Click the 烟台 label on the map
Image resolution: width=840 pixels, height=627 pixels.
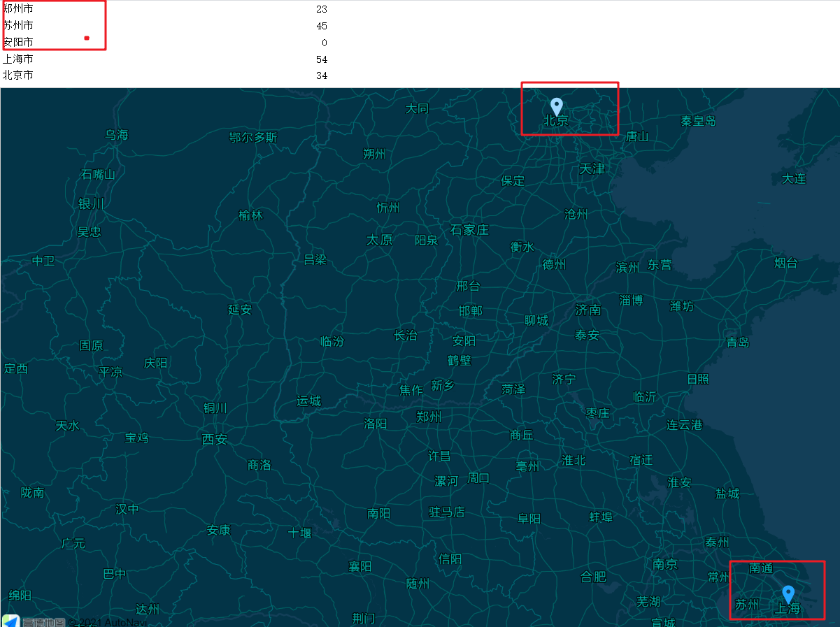[x=786, y=263]
